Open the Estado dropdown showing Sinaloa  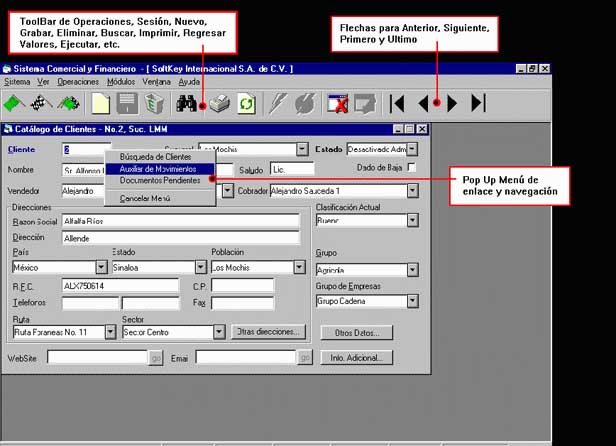coord(201,268)
